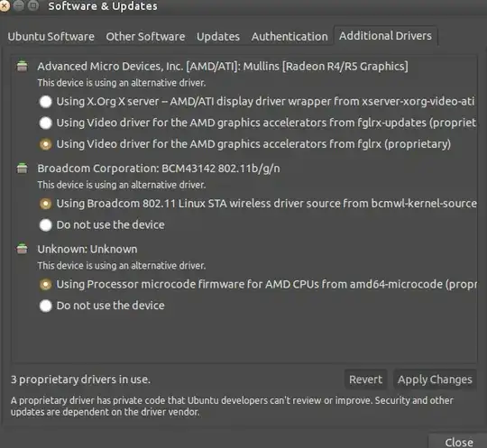The height and width of the screenshot is (448, 487).
Task: Select Broadcom STA bcmwl-kernel-source driver
Action: [45, 204]
